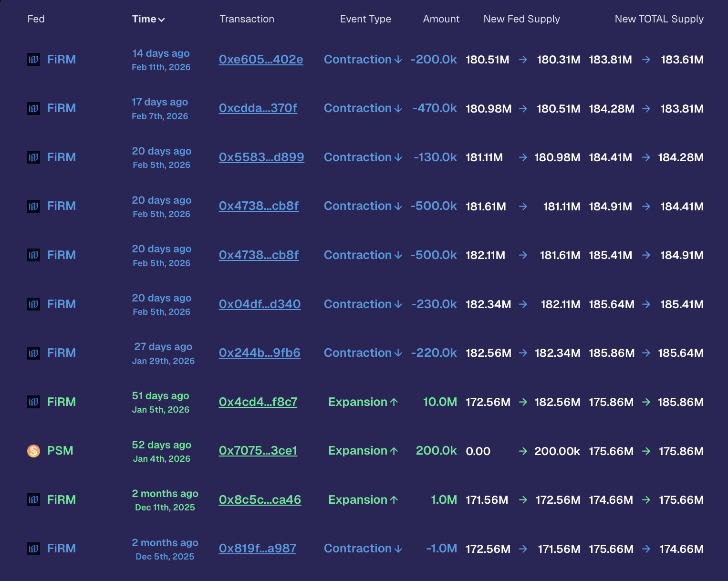Click the FiRM icon in the Jan 5th expansion row
Screen dimensions: 728x581
[x=33, y=402]
